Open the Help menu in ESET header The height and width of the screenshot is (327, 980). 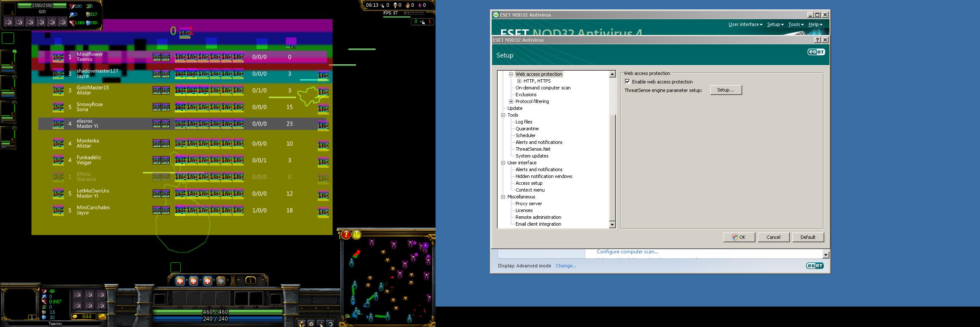[x=815, y=24]
